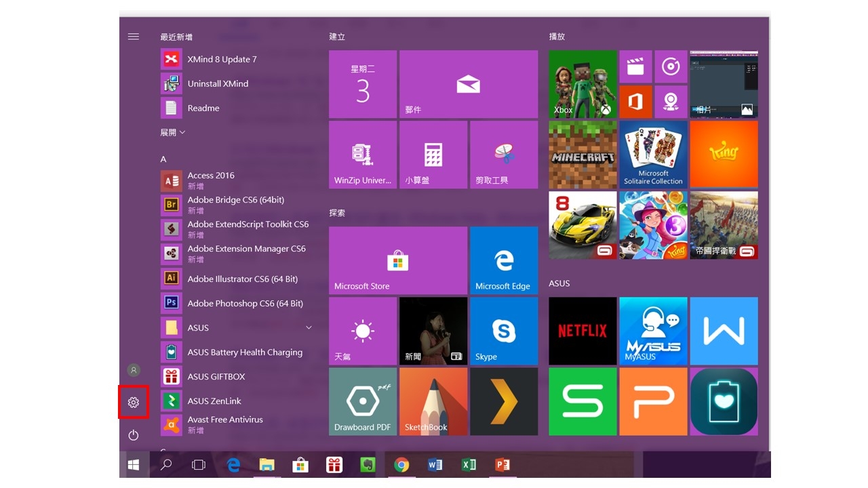
Task: Launch Access 2016
Action: (x=235, y=181)
